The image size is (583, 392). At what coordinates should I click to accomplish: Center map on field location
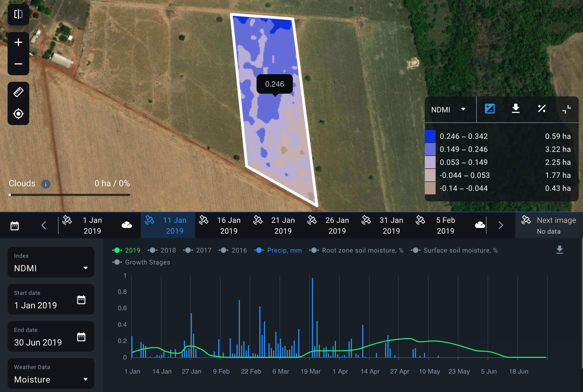tap(18, 114)
